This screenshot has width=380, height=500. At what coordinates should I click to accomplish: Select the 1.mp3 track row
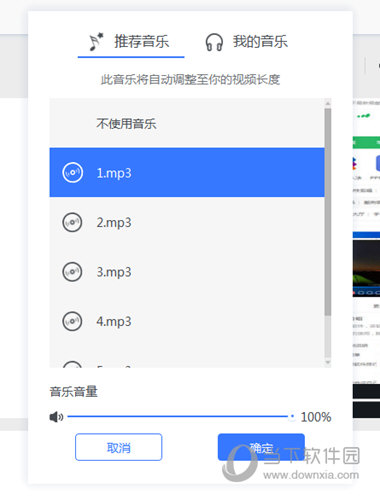187,172
